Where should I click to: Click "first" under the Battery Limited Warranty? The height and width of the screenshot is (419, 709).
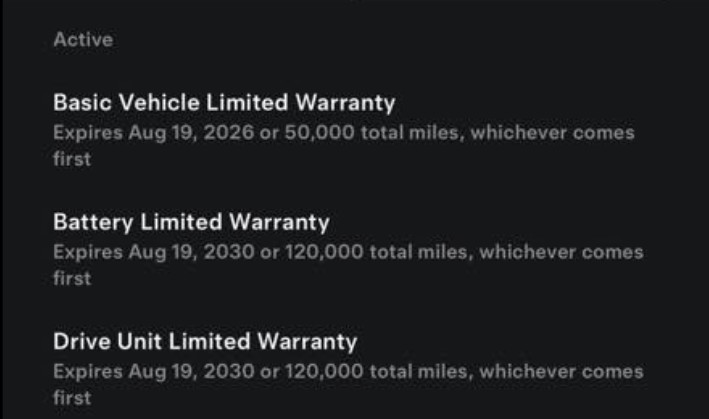(x=71, y=278)
